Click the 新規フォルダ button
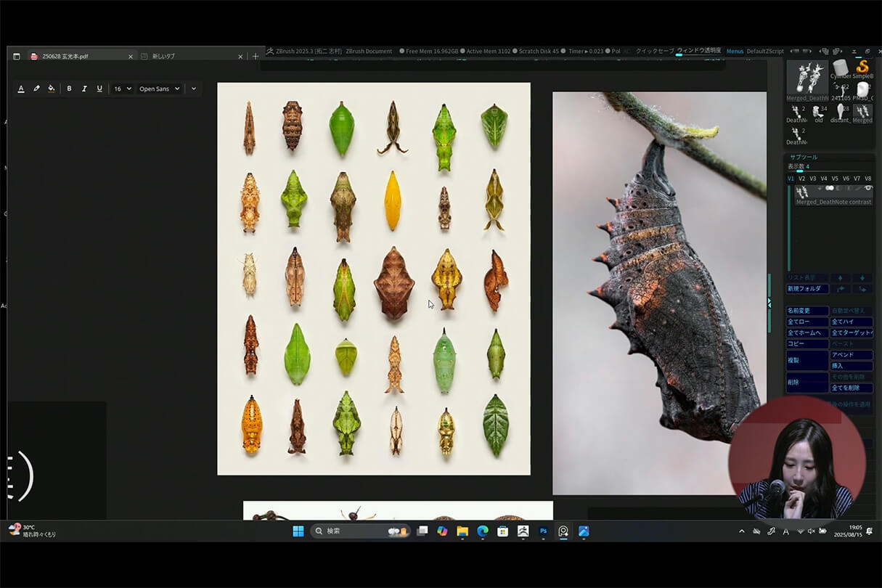The height and width of the screenshot is (588, 882). point(807,289)
